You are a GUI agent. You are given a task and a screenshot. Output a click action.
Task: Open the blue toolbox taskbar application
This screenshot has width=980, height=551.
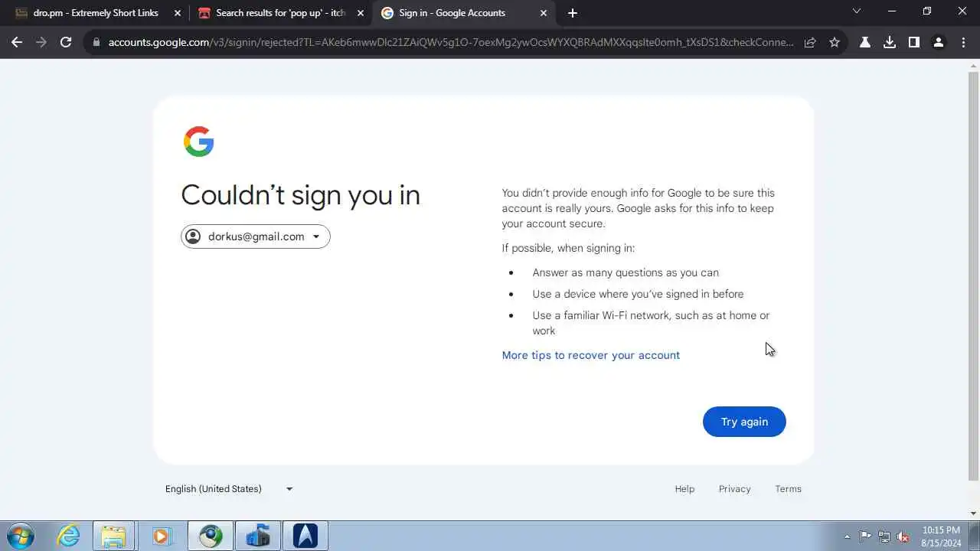(258, 536)
